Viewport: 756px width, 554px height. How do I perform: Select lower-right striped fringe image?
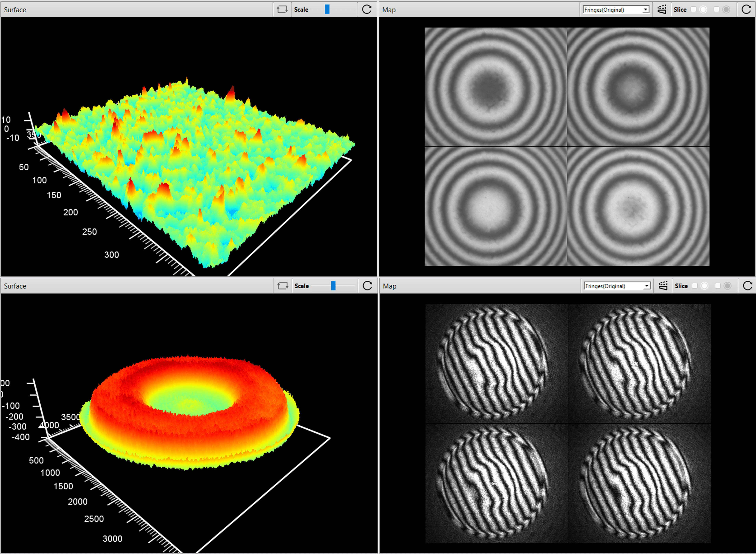click(639, 483)
